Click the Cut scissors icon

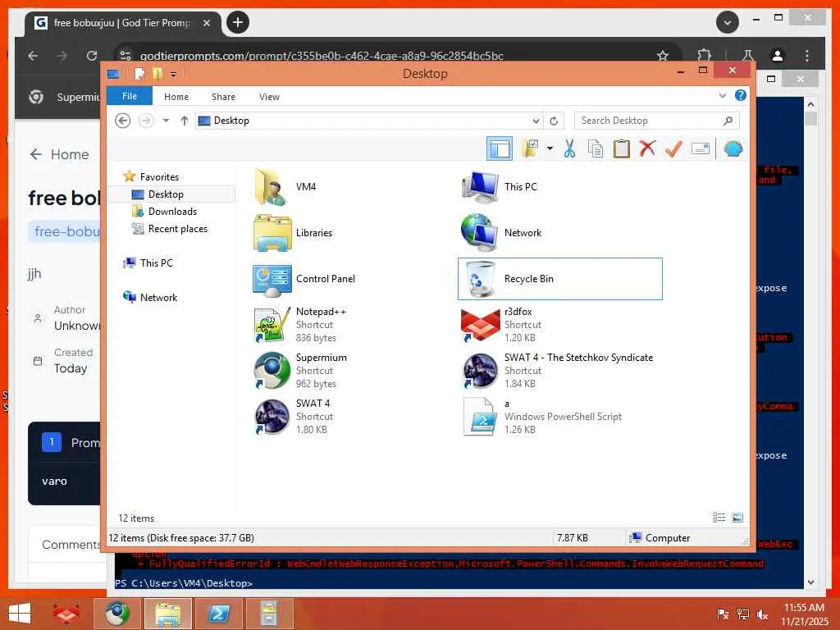click(569, 148)
